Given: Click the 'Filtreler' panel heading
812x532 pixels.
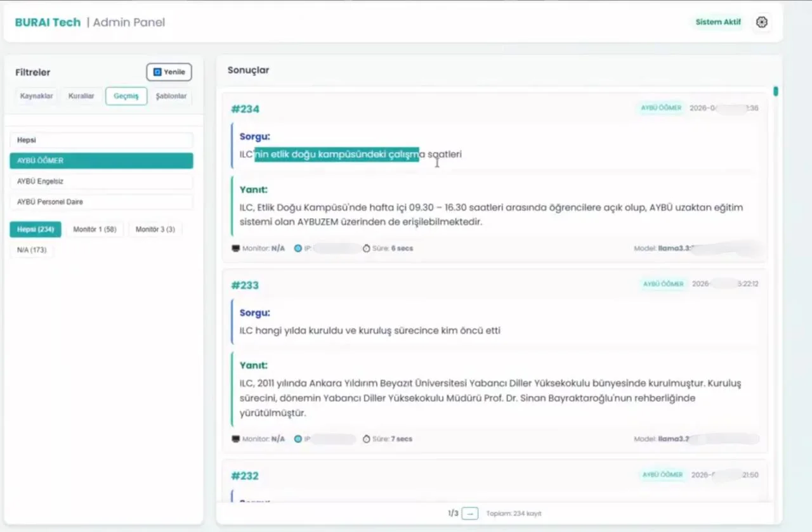Looking at the screenshot, I should 33,72.
